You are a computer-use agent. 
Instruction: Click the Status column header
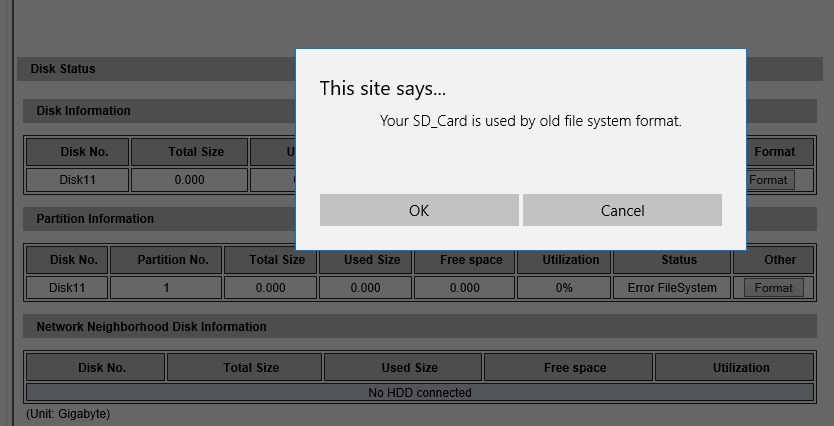672,260
